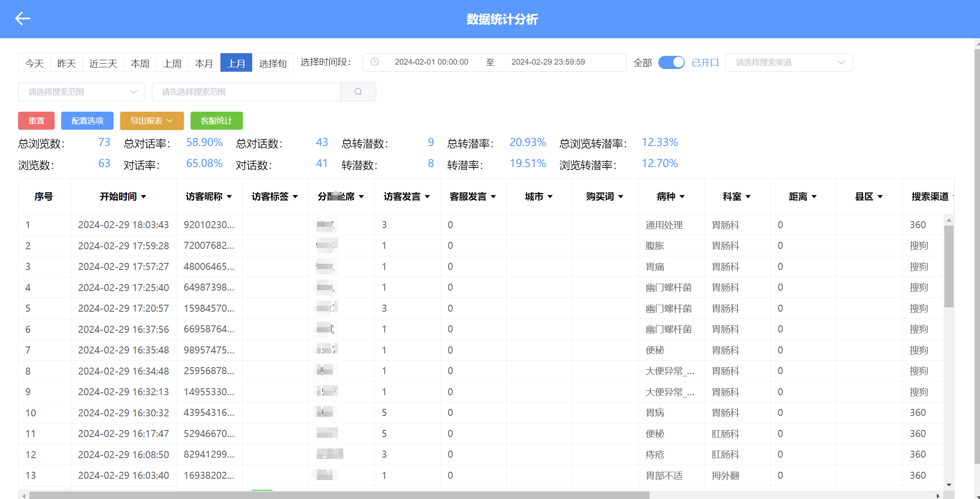This screenshot has width=980, height=499.
Task: Toggle the 全部 switch
Action: coord(671,62)
